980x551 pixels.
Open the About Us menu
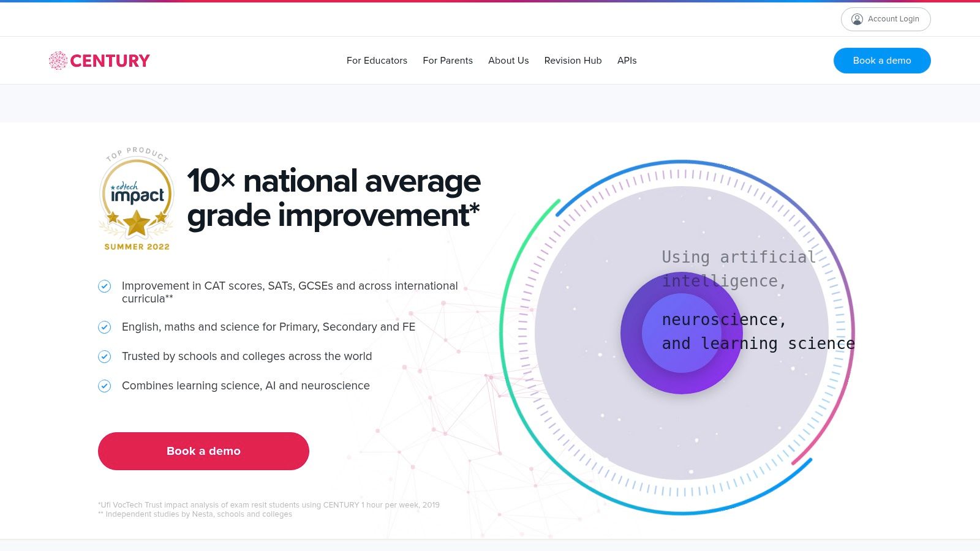[508, 61]
